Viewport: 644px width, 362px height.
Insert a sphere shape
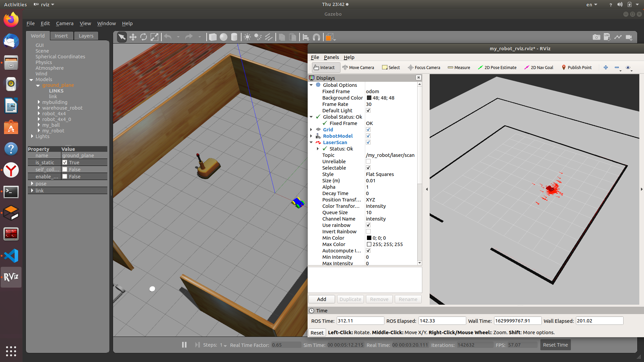(223, 37)
